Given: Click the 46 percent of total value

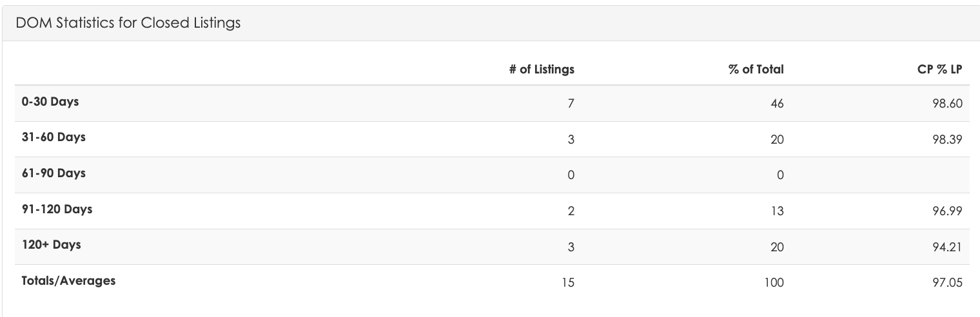Looking at the screenshot, I should 777,103.
